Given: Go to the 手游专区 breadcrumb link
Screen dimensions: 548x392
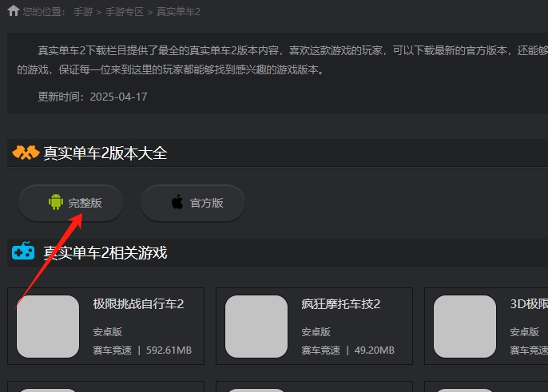Looking at the screenshot, I should [x=125, y=12].
